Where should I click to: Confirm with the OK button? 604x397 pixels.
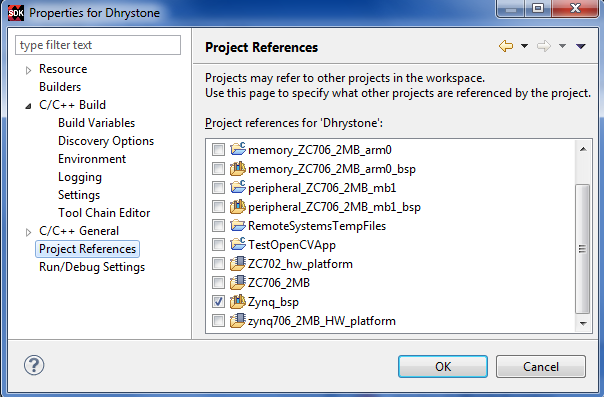(x=443, y=367)
